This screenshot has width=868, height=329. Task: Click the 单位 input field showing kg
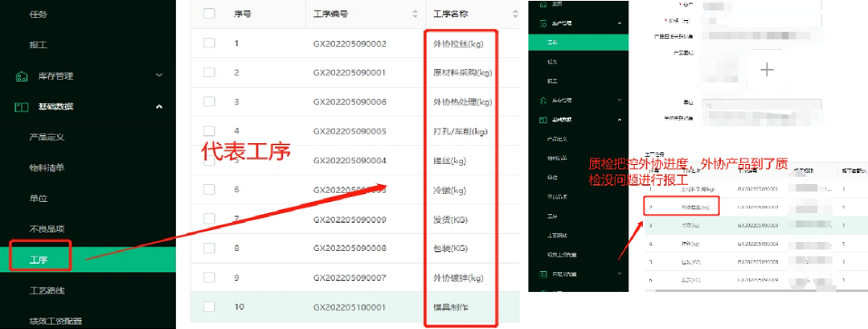click(761, 104)
